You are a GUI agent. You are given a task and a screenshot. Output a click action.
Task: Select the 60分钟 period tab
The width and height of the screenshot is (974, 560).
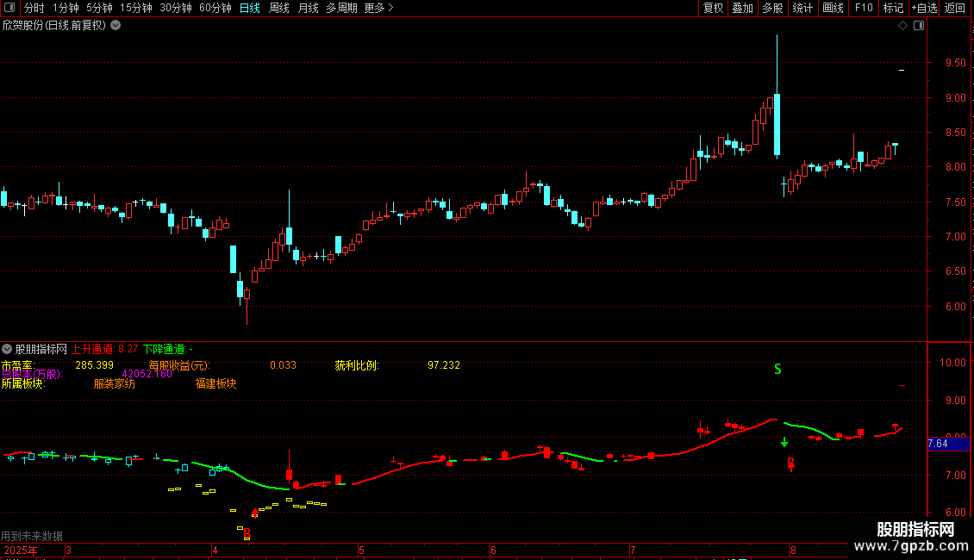[x=215, y=8]
